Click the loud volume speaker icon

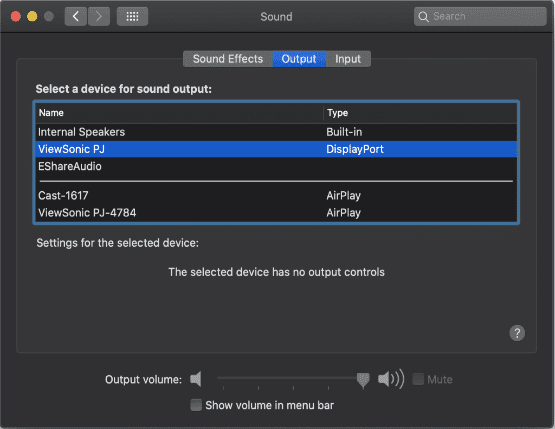[x=391, y=379]
